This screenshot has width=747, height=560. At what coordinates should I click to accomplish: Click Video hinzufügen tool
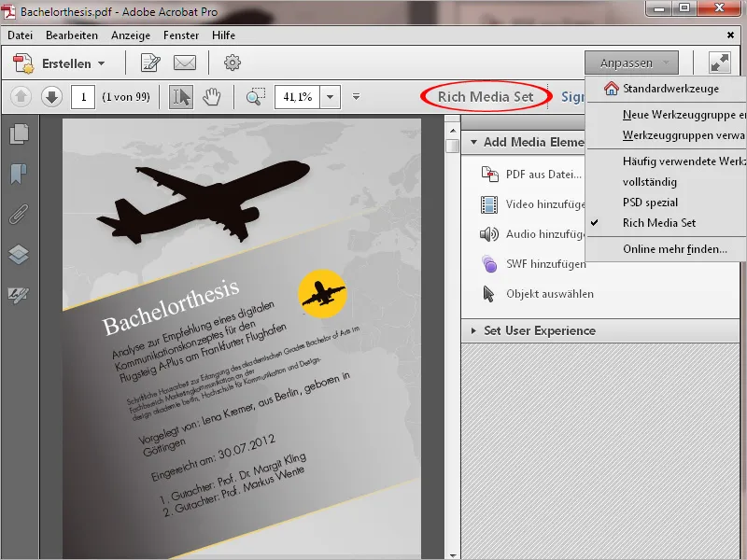[545, 204]
